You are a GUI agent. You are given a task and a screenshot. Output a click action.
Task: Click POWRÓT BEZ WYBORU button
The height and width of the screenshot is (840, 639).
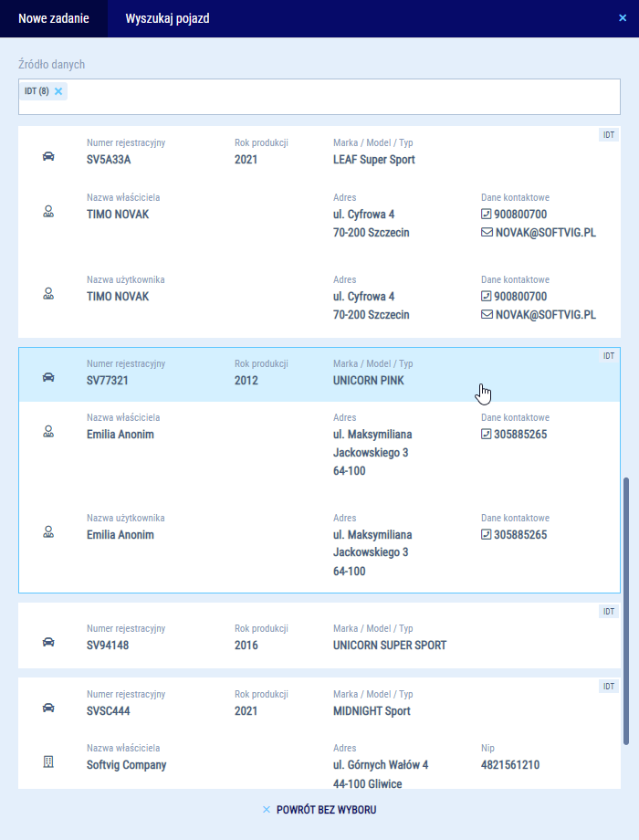pos(319,810)
